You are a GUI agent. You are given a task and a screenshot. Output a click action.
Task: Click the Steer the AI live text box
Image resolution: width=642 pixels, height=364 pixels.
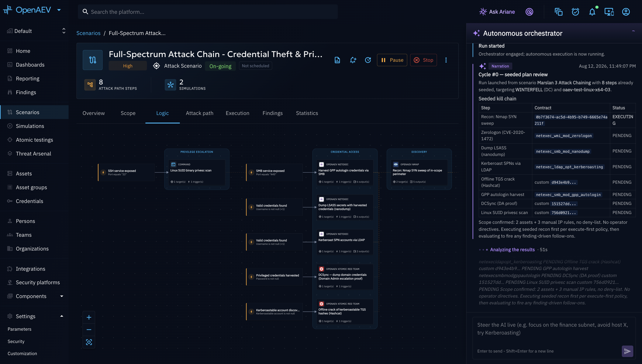(x=554, y=333)
